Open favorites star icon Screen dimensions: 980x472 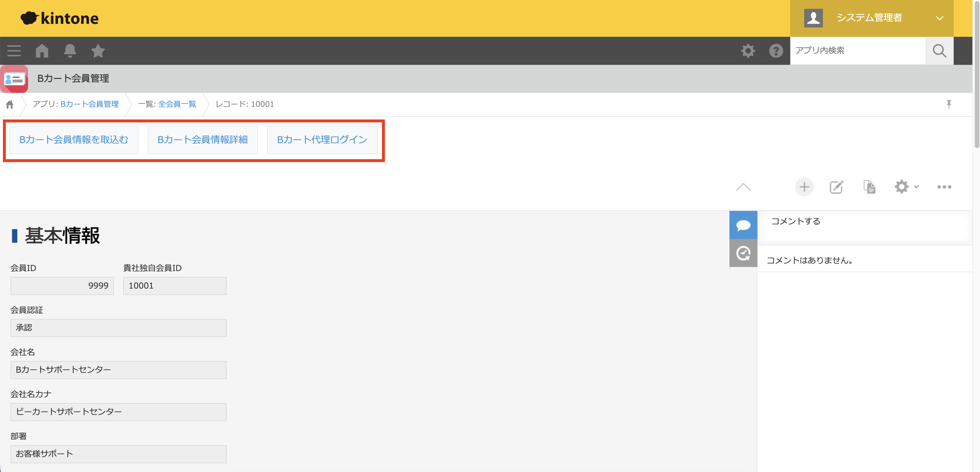tap(98, 51)
